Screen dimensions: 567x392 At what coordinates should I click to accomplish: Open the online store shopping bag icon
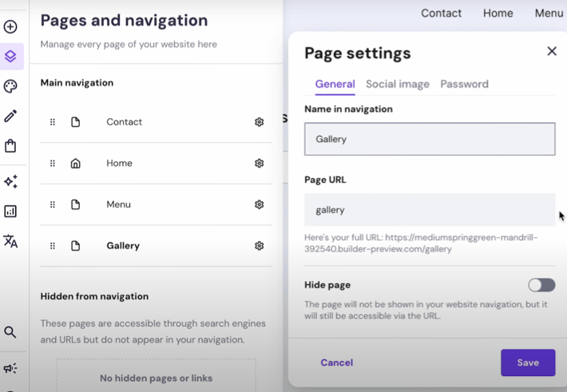click(x=10, y=146)
